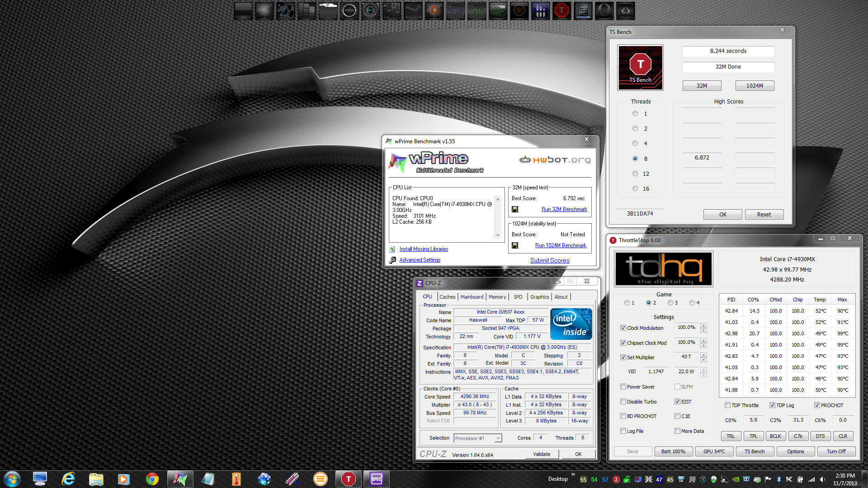This screenshot has width=868, height=488.
Task: Save the wPrime 32M score icon
Action: point(514,209)
